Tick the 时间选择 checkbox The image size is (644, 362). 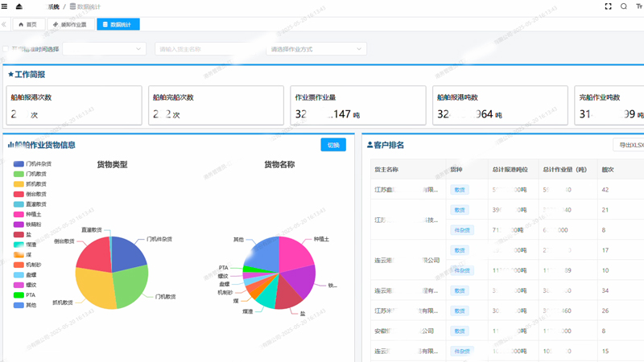click(6, 49)
